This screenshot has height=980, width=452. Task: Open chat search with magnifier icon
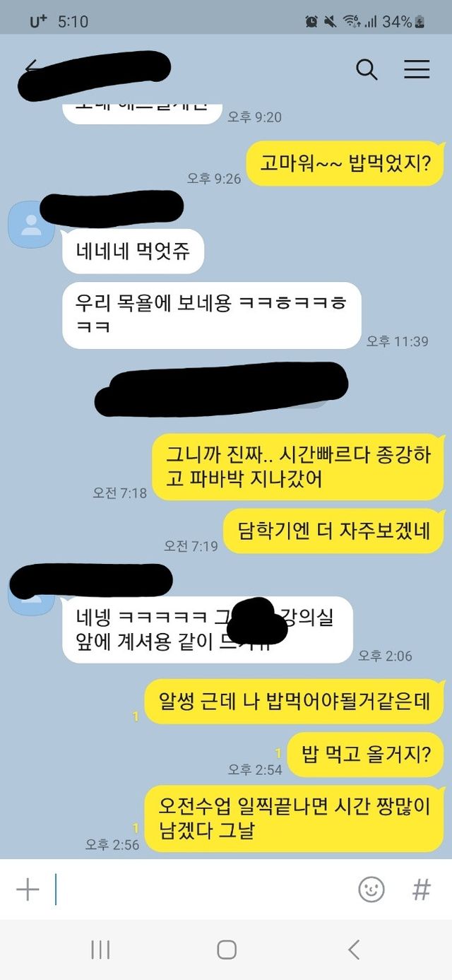(367, 69)
